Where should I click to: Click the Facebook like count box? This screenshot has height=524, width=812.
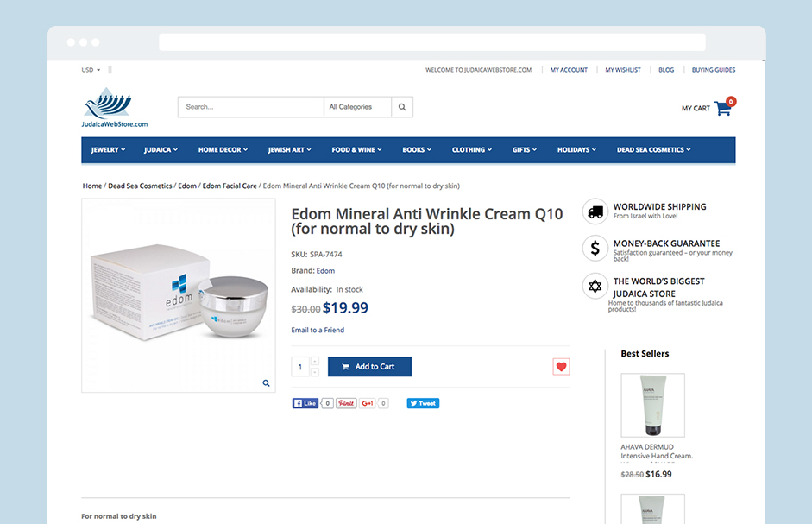[327, 403]
